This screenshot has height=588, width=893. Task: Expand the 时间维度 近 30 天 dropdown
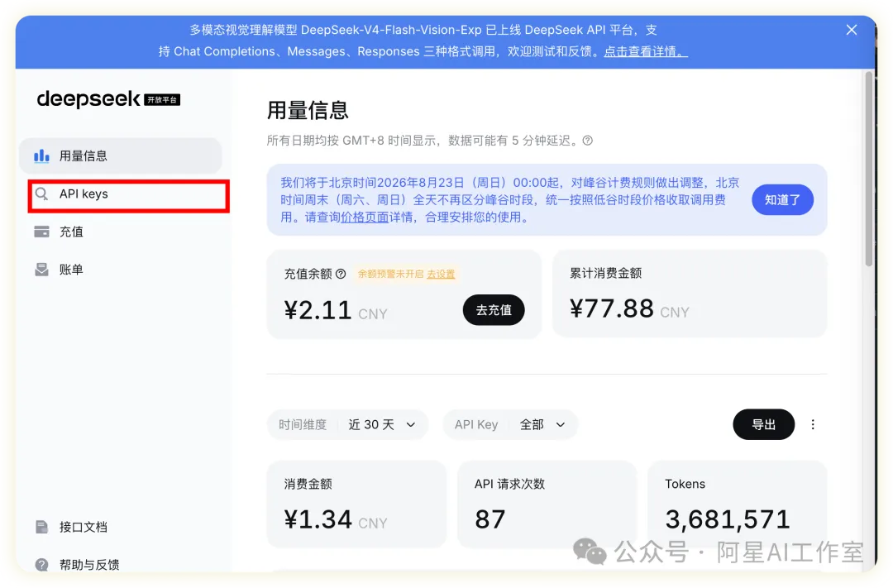point(347,424)
